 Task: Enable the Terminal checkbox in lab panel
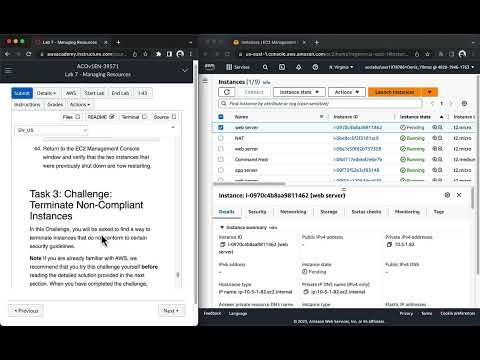144,117
